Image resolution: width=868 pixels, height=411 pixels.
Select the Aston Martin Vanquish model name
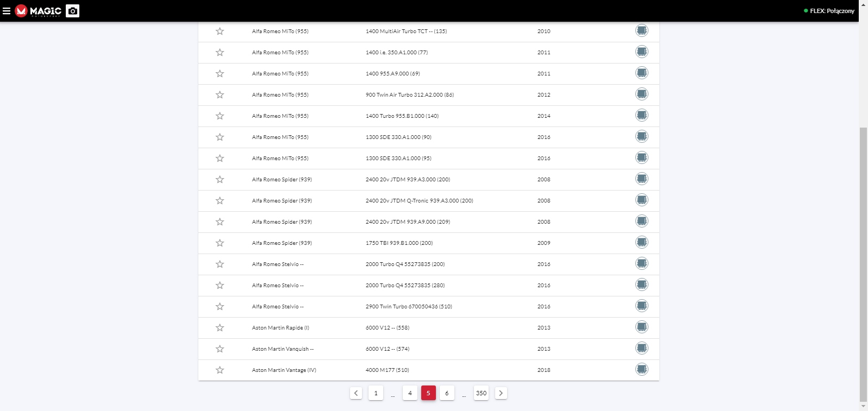tap(283, 349)
